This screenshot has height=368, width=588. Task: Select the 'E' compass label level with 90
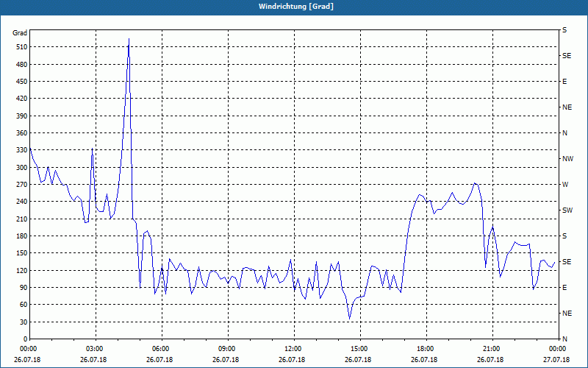(x=564, y=288)
